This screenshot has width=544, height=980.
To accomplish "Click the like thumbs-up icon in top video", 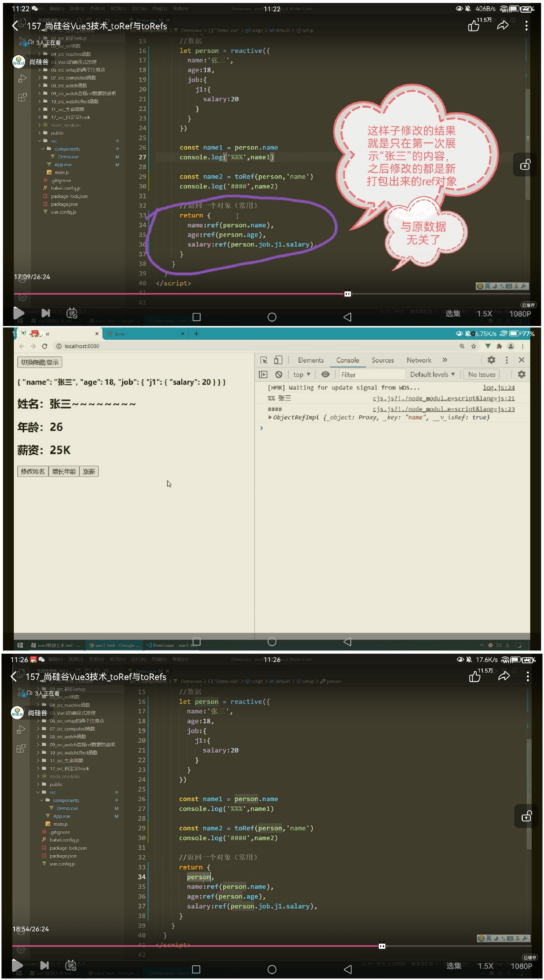I will point(474,26).
